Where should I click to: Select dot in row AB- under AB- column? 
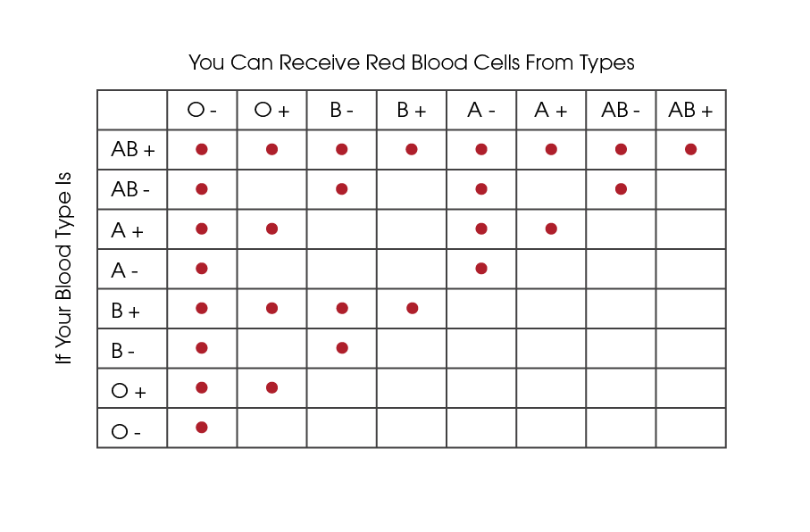tap(621, 189)
